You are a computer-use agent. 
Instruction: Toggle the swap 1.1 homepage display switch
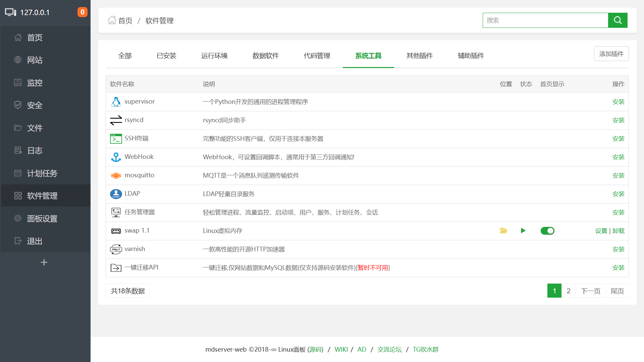point(547,231)
